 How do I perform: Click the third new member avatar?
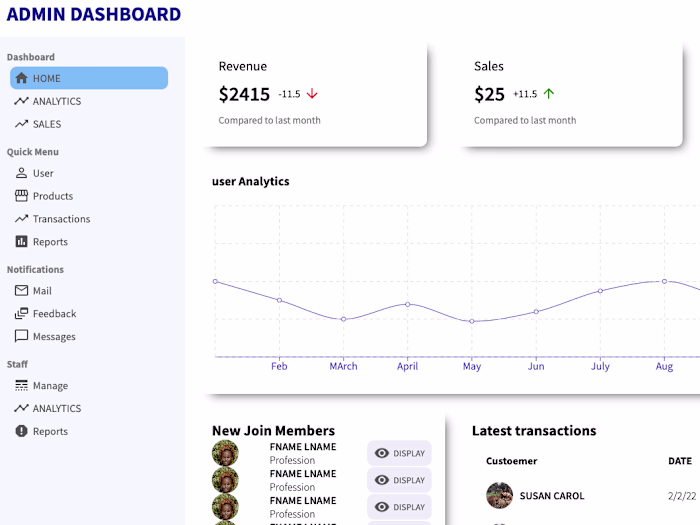click(x=225, y=507)
